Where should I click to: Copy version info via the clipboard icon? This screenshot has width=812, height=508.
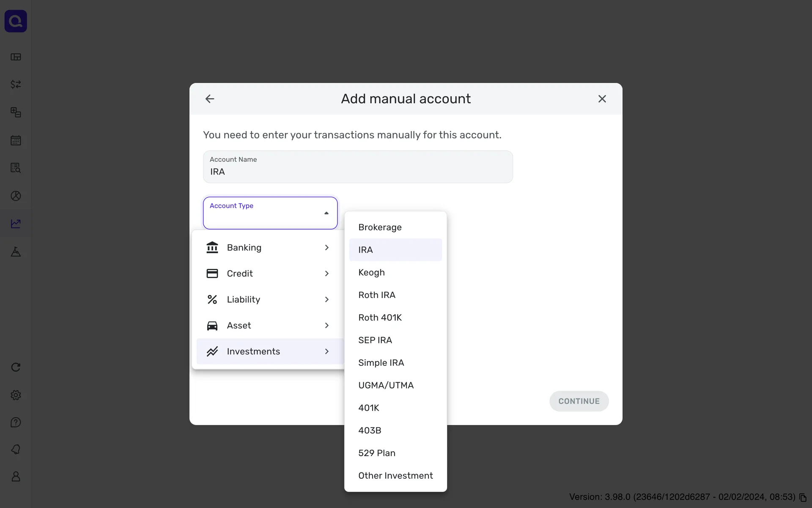point(803,497)
